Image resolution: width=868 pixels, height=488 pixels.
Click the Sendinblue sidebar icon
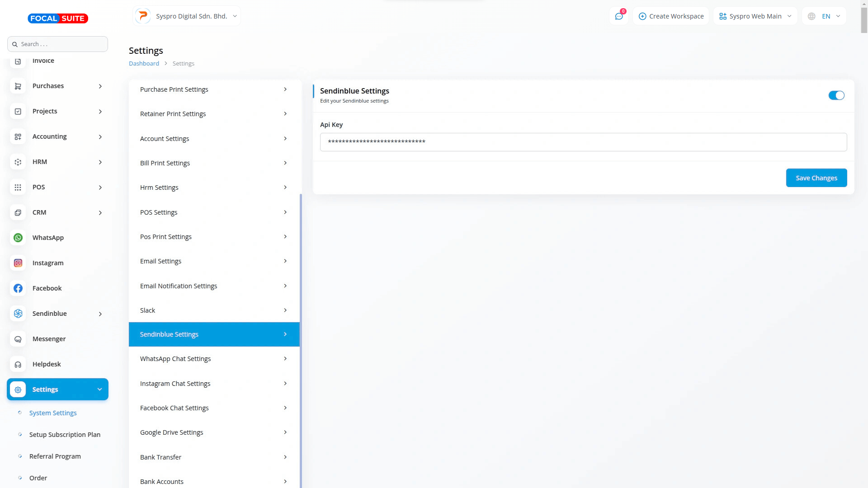(18, 314)
